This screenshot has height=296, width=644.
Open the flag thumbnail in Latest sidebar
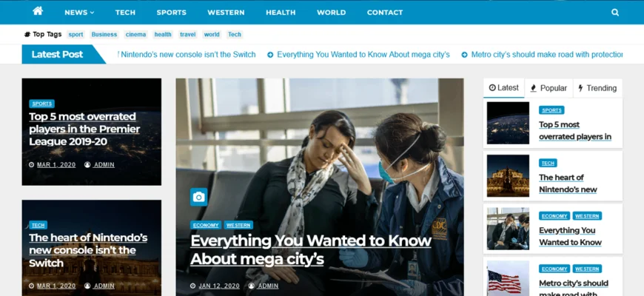click(508, 279)
